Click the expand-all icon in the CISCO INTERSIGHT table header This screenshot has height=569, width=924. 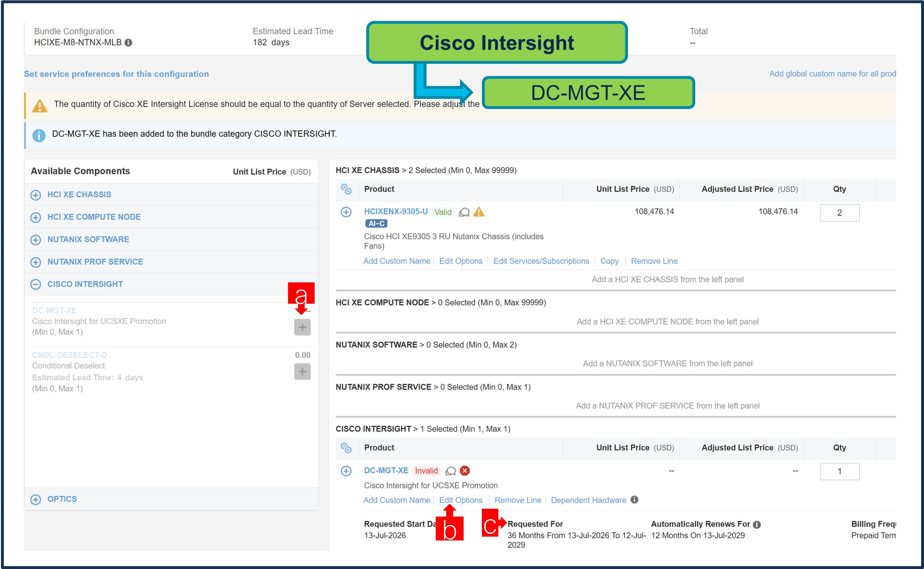[x=346, y=448]
